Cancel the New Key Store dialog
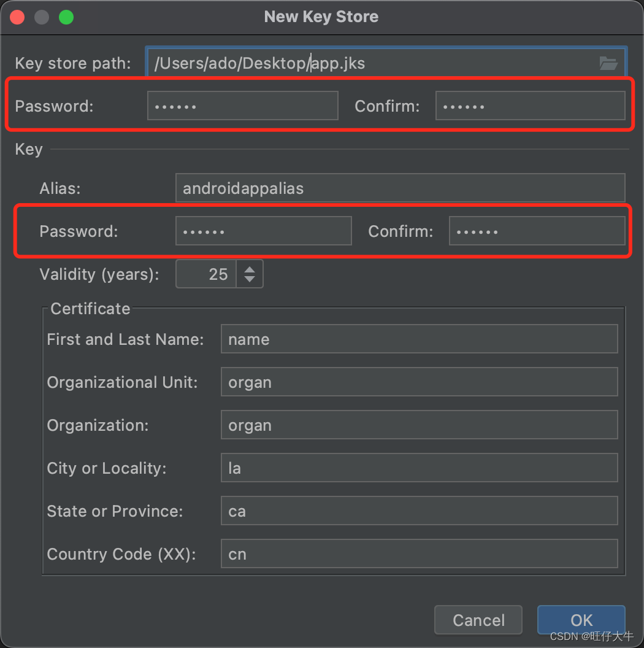Screen dimensions: 644x648 (478, 620)
